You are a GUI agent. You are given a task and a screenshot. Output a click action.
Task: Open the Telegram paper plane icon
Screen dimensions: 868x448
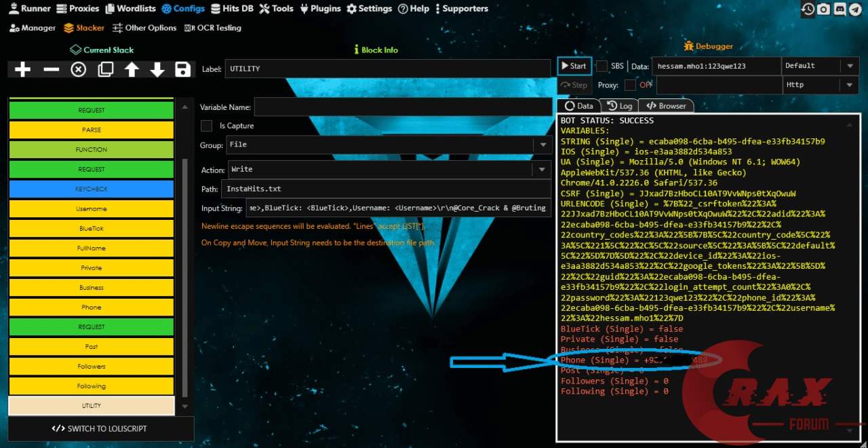click(854, 9)
